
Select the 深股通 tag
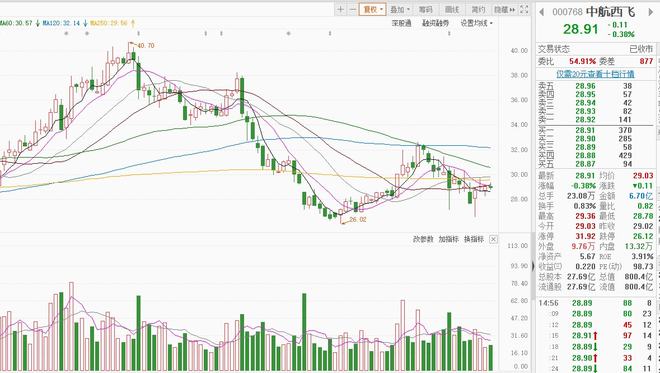click(x=402, y=23)
